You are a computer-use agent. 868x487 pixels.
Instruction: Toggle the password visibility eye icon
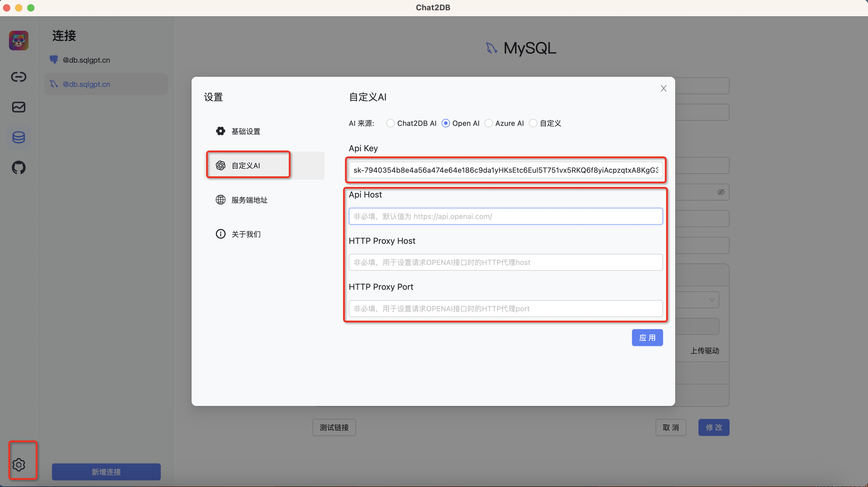(721, 192)
